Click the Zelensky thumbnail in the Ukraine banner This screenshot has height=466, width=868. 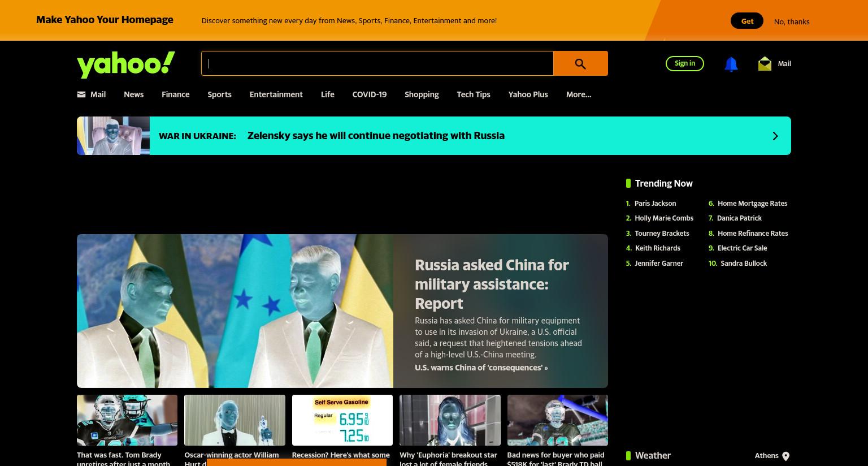pos(113,136)
